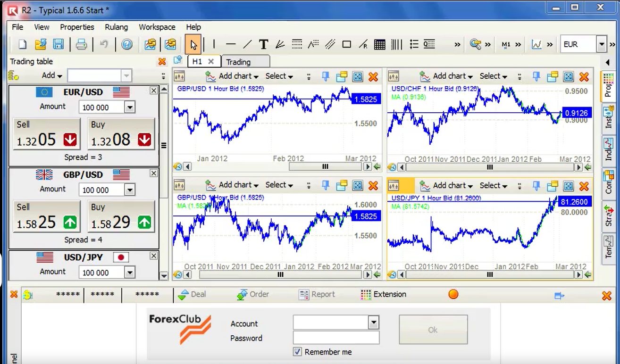Screen dimensions: 620x364
Task: Click the Order button in the bottom panel
Action: (253, 294)
